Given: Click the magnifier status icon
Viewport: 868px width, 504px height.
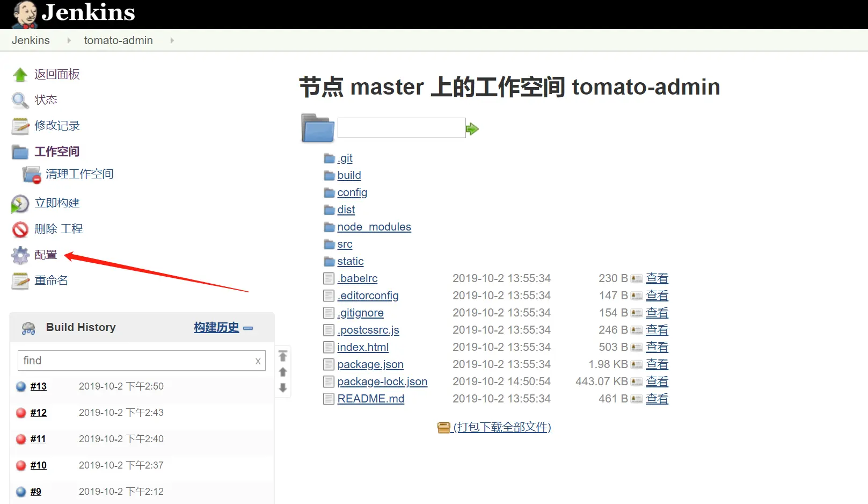Looking at the screenshot, I should point(20,100).
